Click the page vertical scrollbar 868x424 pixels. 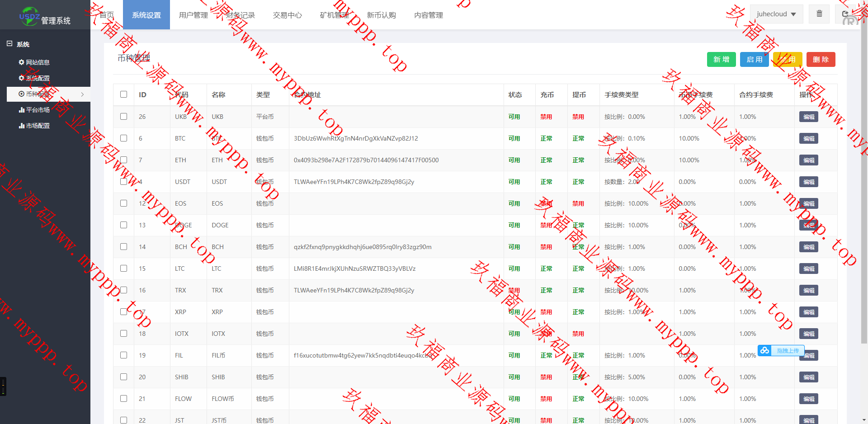864,181
